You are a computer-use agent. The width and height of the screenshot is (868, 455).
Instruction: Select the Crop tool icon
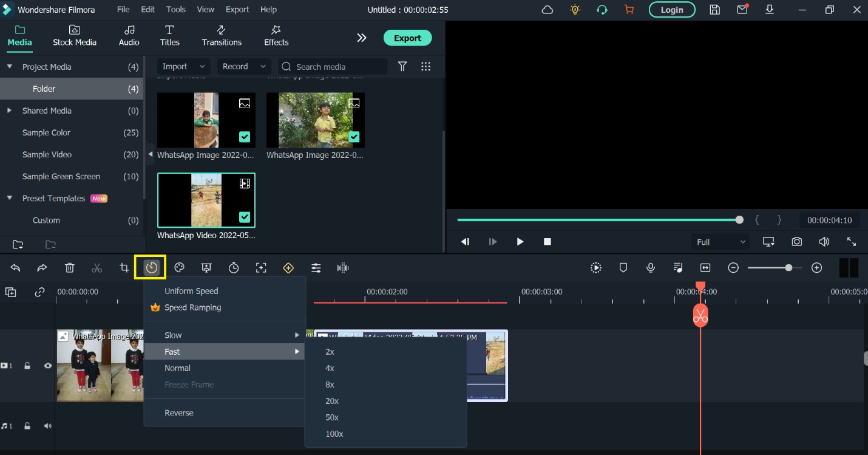tap(124, 268)
